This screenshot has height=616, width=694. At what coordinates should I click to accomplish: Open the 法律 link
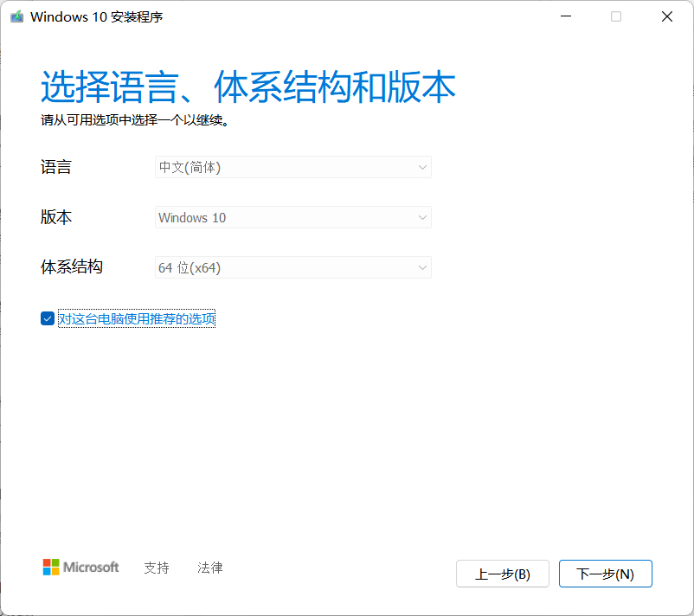tap(210, 568)
